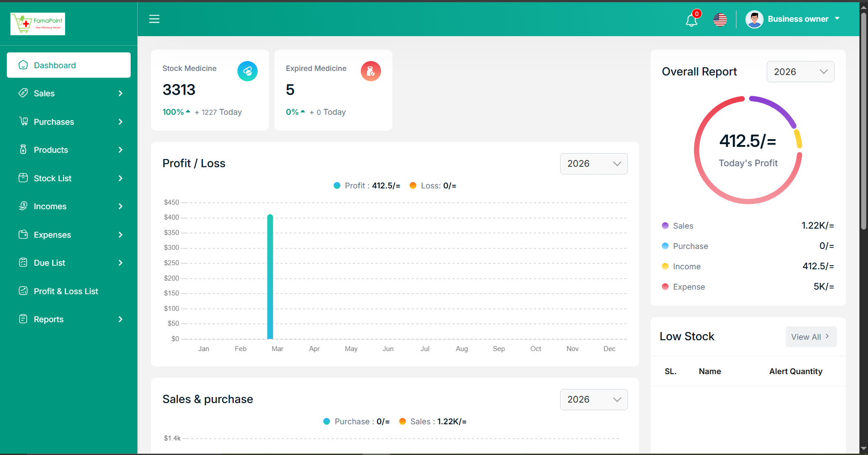This screenshot has width=868, height=455.
Task: Open the Business owner dropdown arrow
Action: (x=837, y=19)
